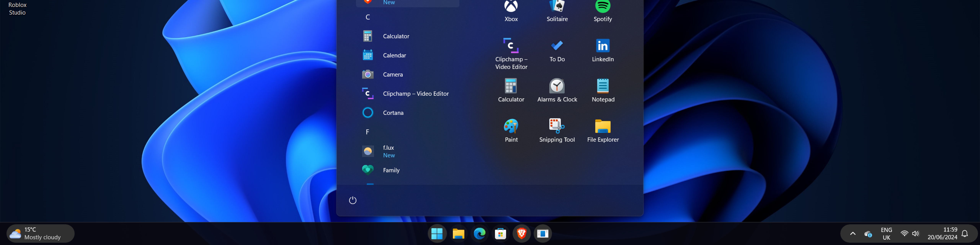Viewport: 980px width, 245px height.
Task: Open the weather widget
Action: tap(40, 234)
